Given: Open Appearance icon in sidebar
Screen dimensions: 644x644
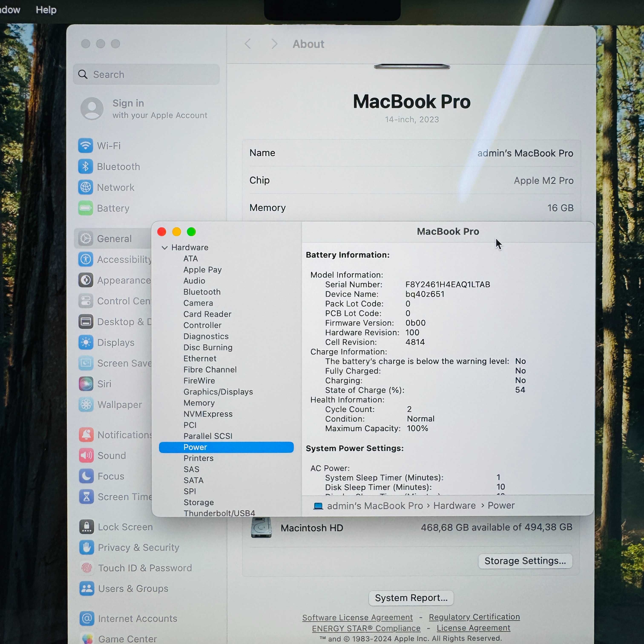Looking at the screenshot, I should pyautogui.click(x=86, y=280).
